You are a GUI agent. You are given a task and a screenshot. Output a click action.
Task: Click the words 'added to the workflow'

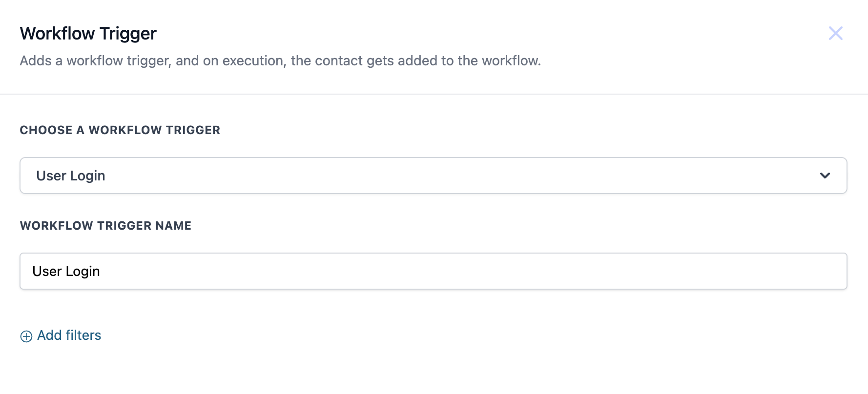[x=469, y=61]
